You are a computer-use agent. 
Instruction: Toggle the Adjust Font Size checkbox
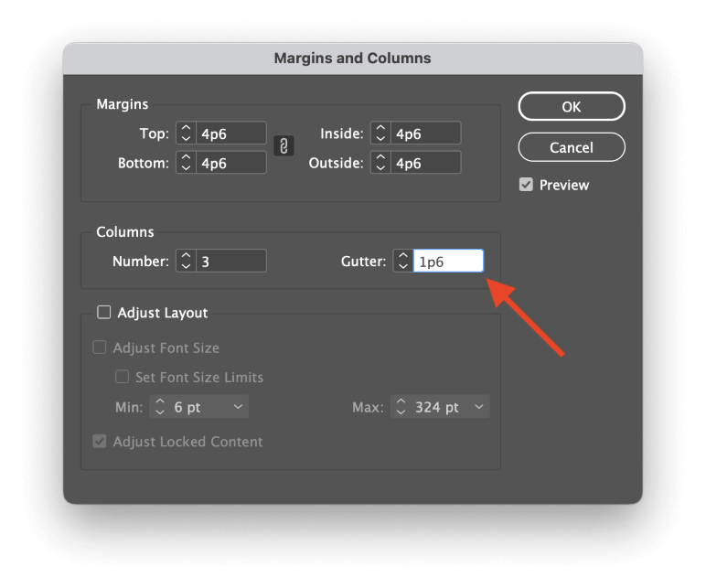click(100, 347)
